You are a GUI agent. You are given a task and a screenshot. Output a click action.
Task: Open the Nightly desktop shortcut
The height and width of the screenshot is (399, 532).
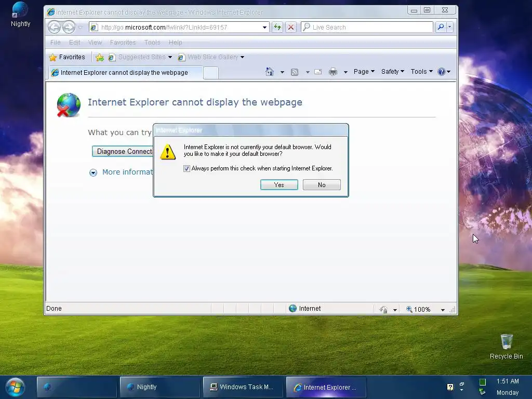(20, 14)
